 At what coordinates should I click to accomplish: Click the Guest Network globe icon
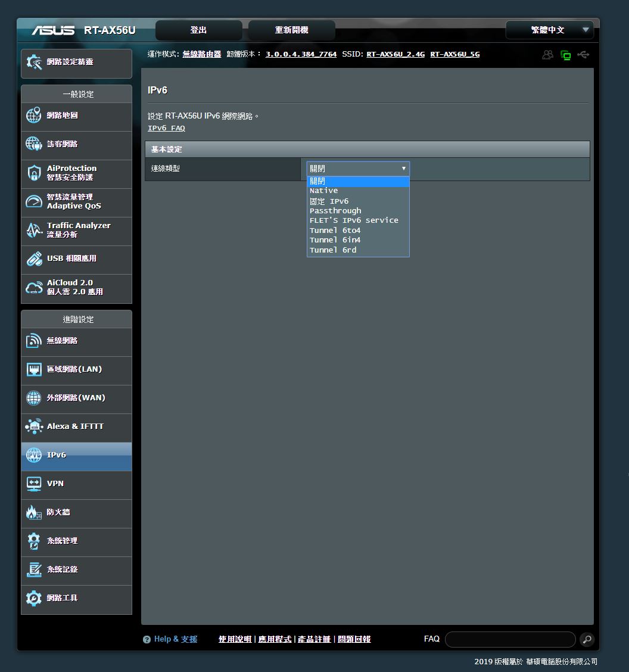tap(34, 144)
